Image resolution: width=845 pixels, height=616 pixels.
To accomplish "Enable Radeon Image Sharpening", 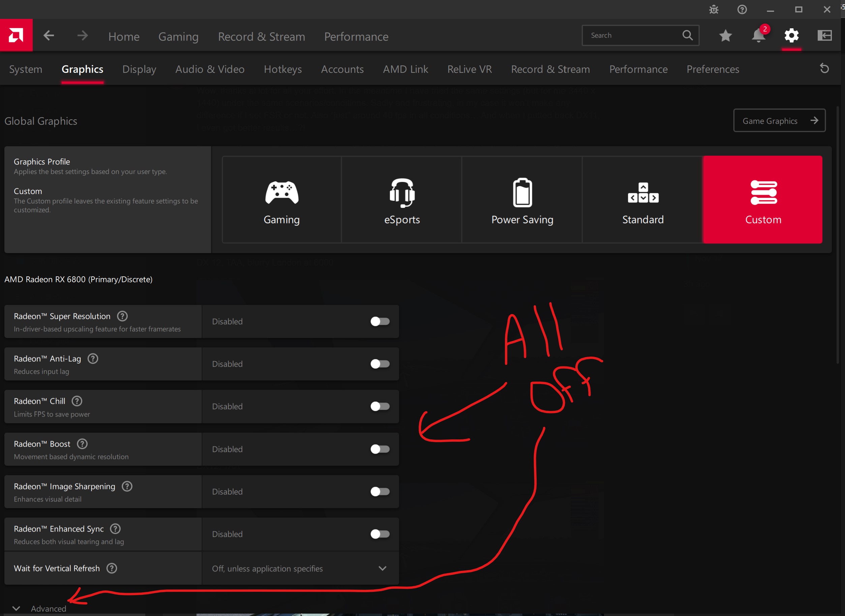I will [380, 491].
